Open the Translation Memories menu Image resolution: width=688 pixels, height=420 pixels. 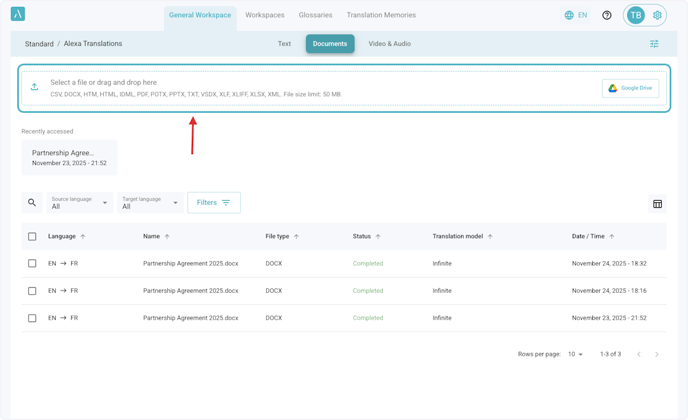coord(381,15)
